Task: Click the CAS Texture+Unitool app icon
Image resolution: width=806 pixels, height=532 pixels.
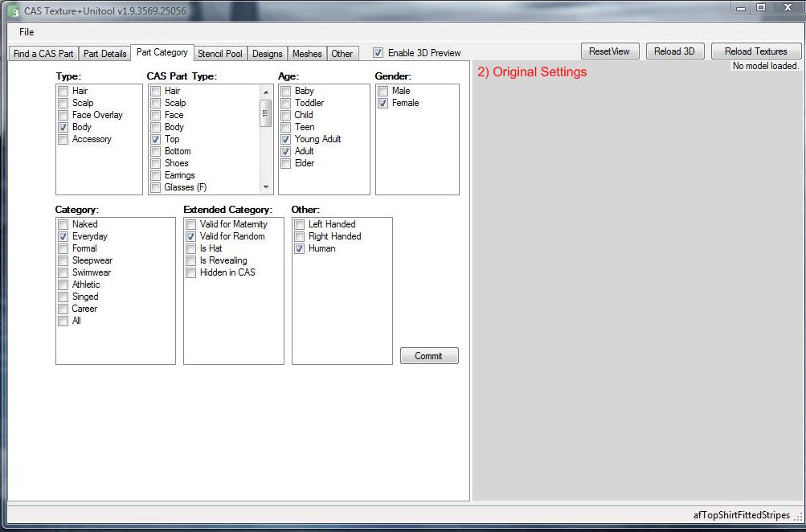Action: pyautogui.click(x=14, y=10)
